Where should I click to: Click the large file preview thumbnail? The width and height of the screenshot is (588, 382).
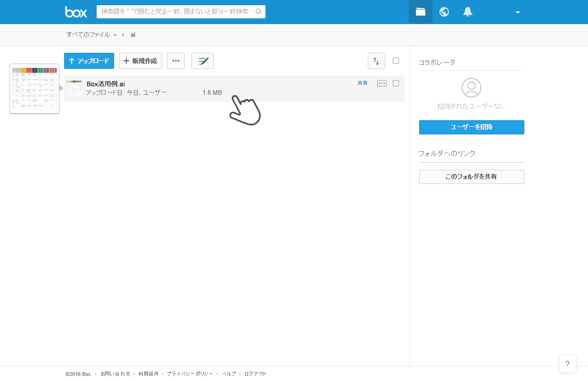pyautogui.click(x=34, y=89)
